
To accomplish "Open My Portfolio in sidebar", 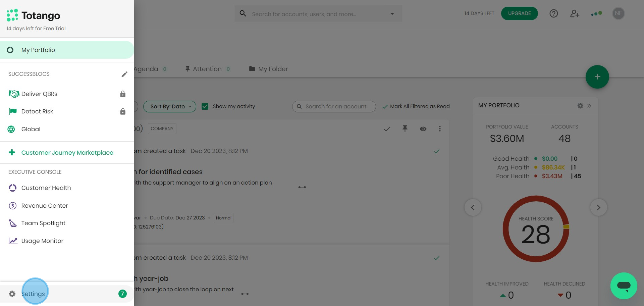I will click(x=67, y=50).
